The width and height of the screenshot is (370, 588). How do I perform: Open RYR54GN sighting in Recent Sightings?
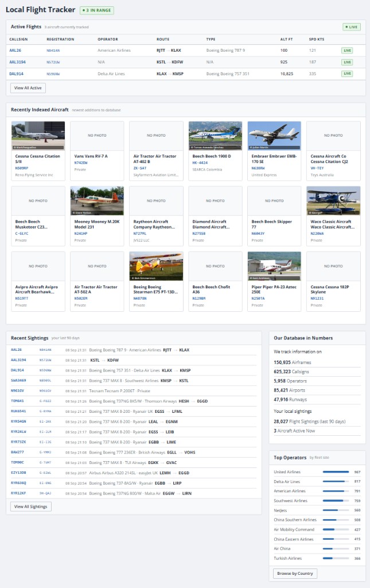18,421
